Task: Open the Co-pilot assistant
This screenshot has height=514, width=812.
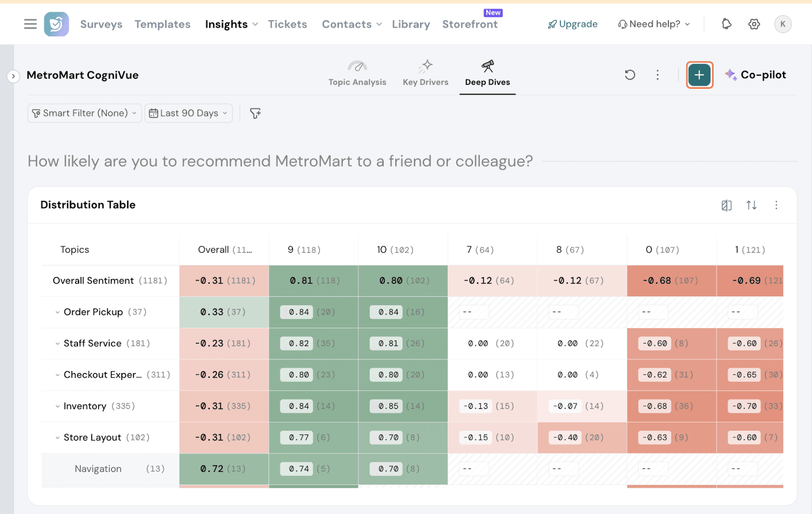Action: point(756,75)
